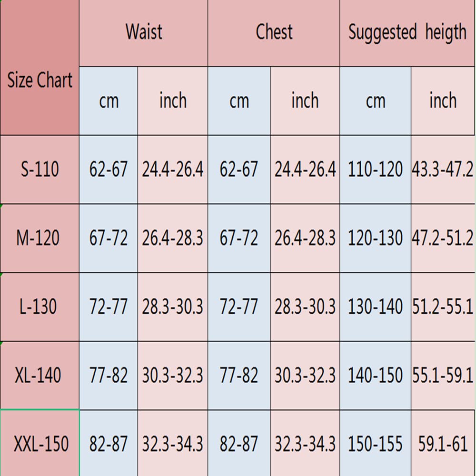Click the 43.3-47.2 height inch cell
Image resolution: width=476 pixels, height=476 pixels.
coord(443,169)
